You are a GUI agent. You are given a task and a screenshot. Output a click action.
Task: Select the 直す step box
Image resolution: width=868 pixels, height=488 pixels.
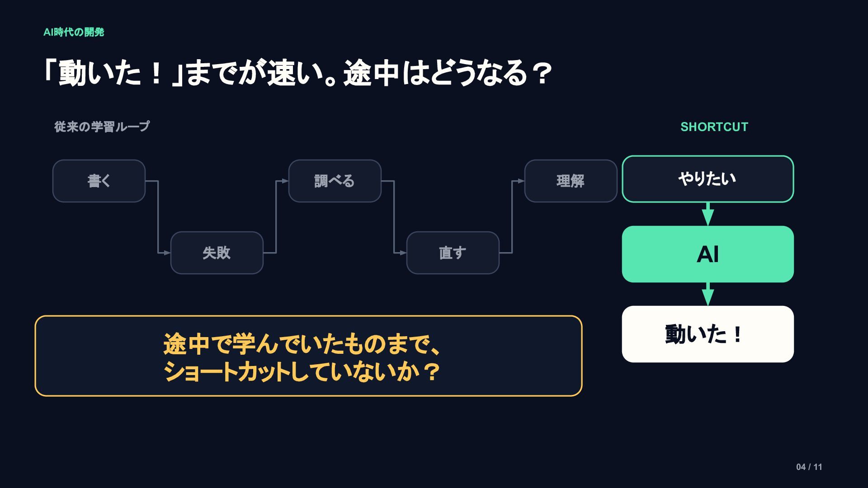pyautogui.click(x=453, y=253)
